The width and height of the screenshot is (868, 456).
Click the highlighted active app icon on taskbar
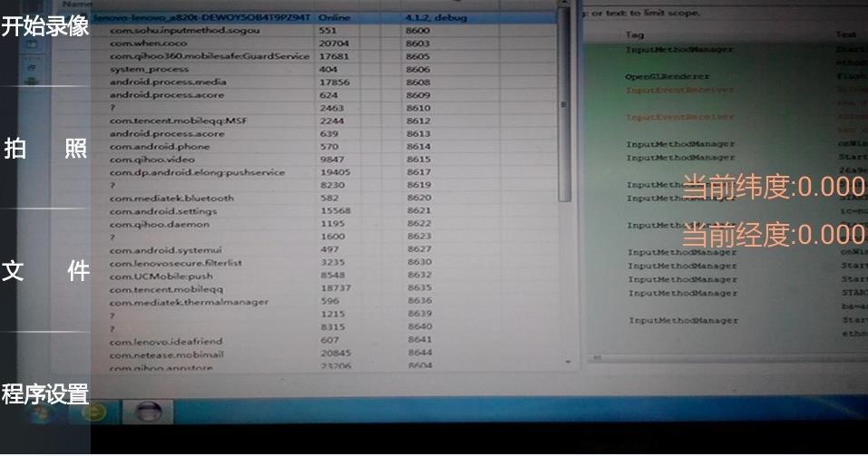coord(149,412)
